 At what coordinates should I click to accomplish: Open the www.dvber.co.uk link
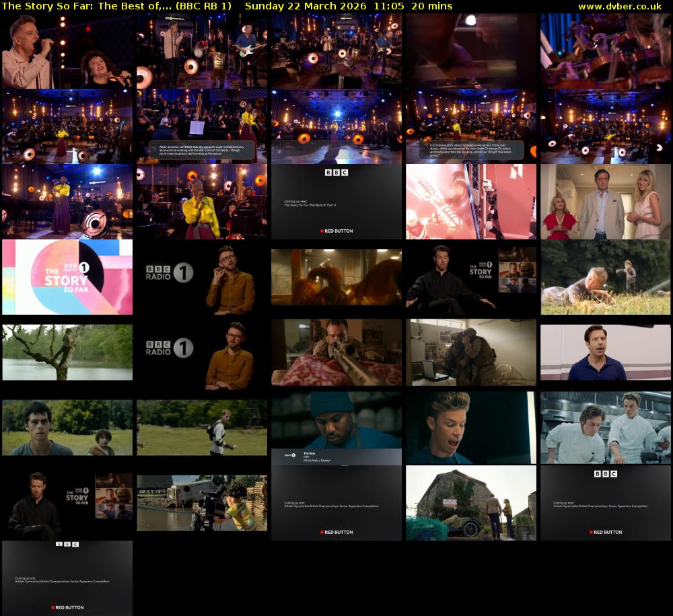click(x=620, y=6)
